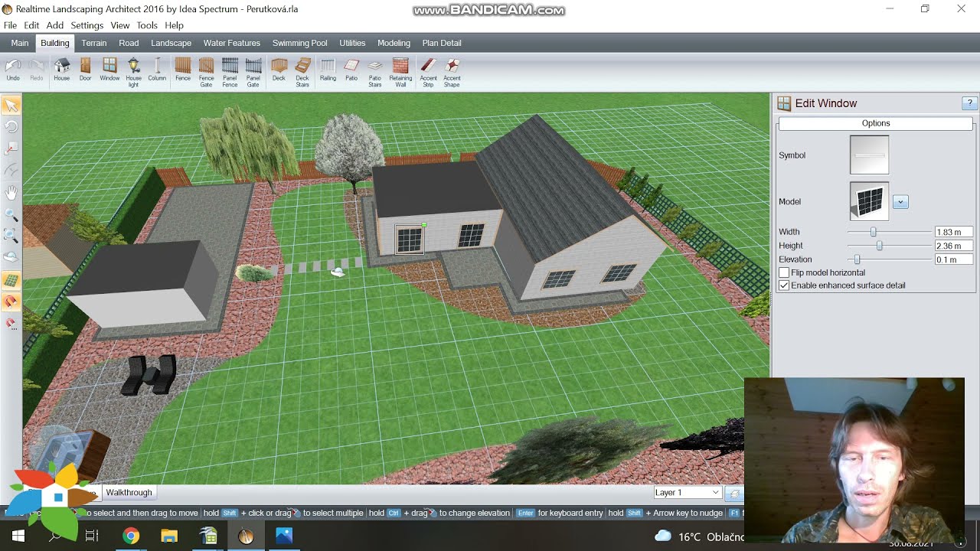Open File Explorer from the taskbar
980x551 pixels.
(169, 536)
